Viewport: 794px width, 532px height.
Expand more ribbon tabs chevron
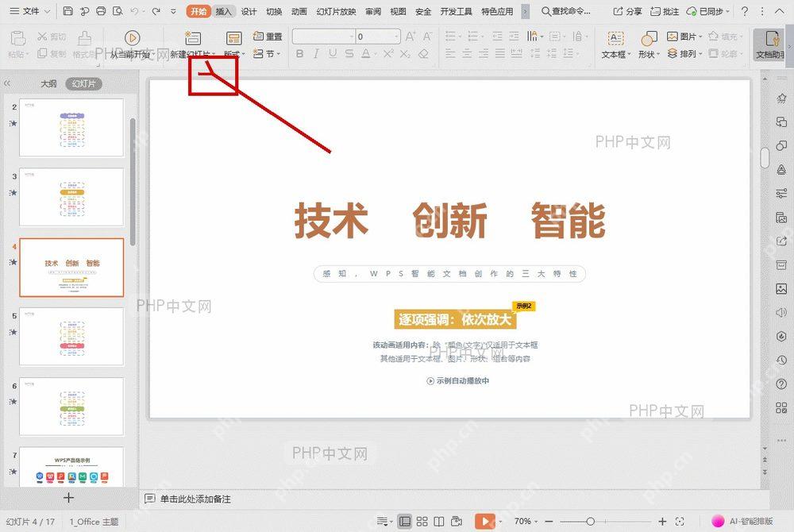tap(526, 11)
